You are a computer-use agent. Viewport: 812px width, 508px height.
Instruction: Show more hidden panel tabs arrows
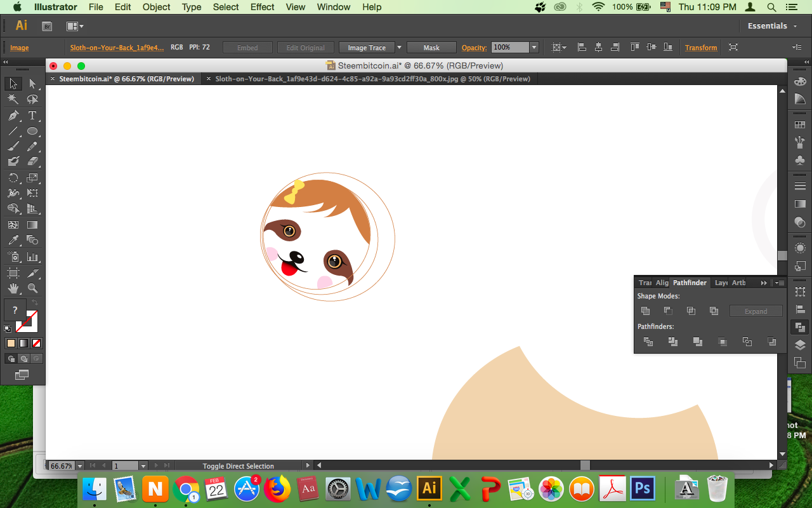(x=764, y=283)
